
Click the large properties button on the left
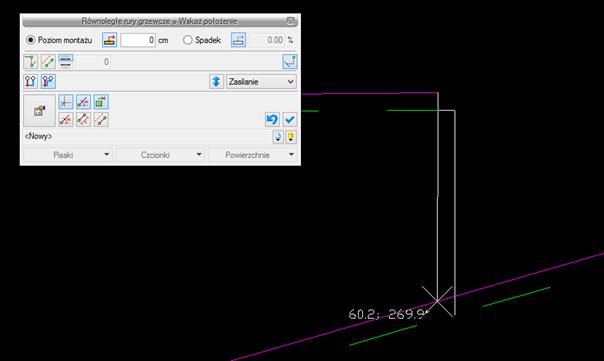(39, 111)
